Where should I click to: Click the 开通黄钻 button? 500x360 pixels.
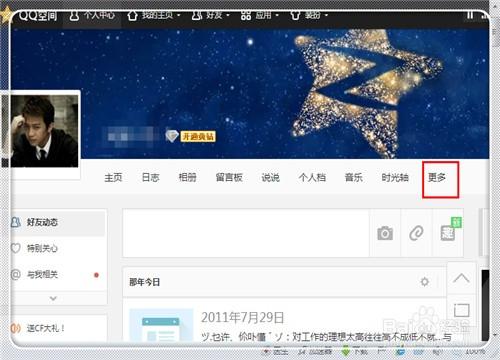pyautogui.click(x=198, y=136)
